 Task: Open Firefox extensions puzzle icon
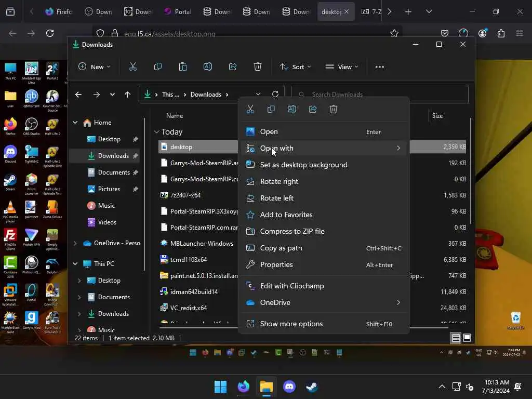pyautogui.click(x=501, y=33)
